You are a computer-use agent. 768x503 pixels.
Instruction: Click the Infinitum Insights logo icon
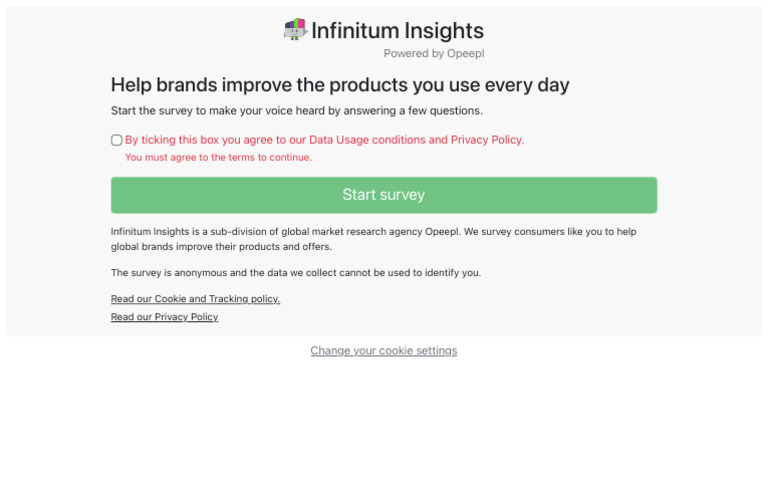295,30
